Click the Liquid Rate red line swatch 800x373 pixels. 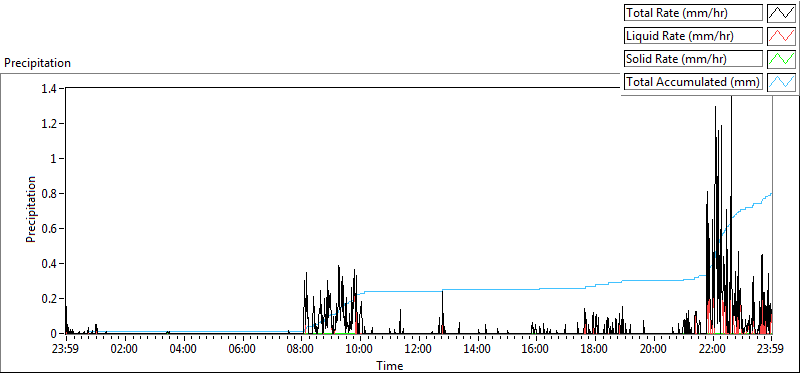[781, 36]
